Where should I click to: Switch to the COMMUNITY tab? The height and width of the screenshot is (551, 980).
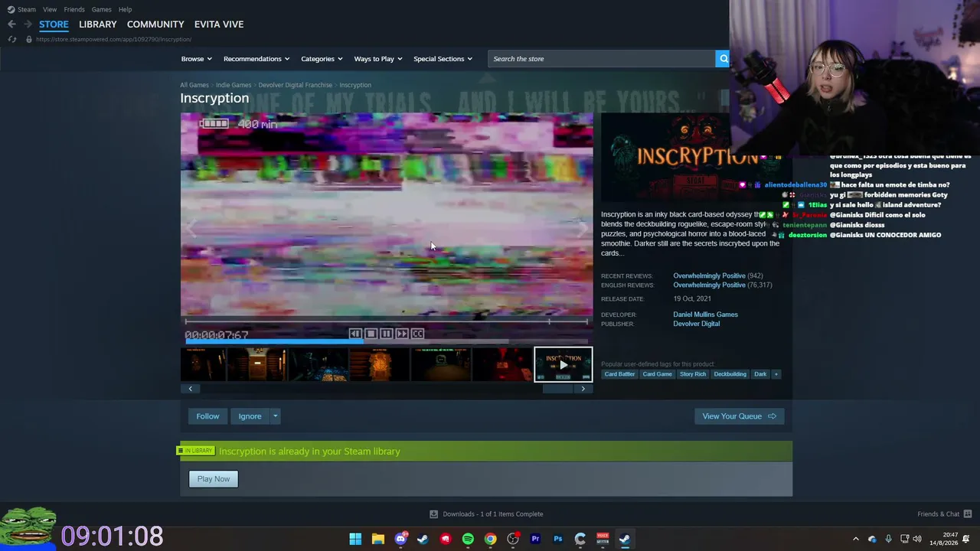(155, 24)
